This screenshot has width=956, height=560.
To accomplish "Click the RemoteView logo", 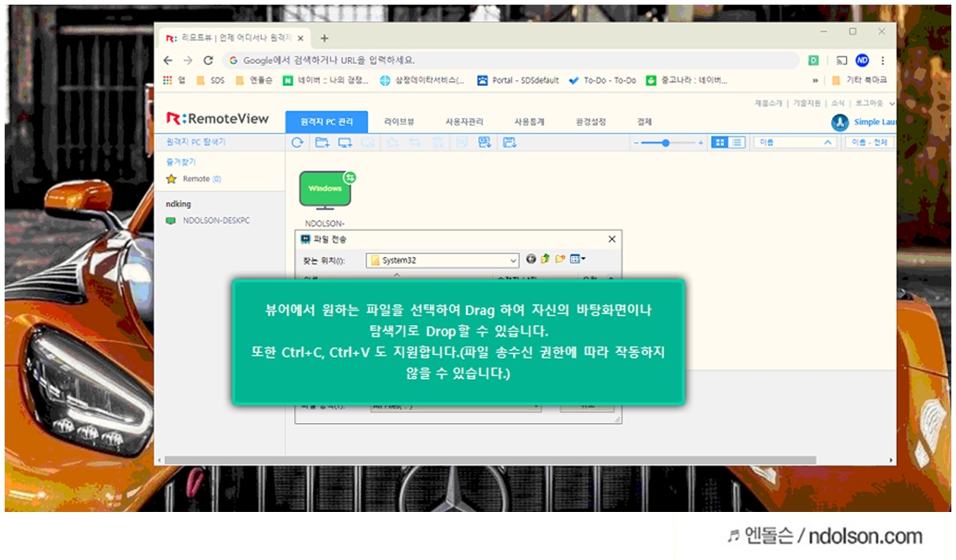I will (x=217, y=119).
